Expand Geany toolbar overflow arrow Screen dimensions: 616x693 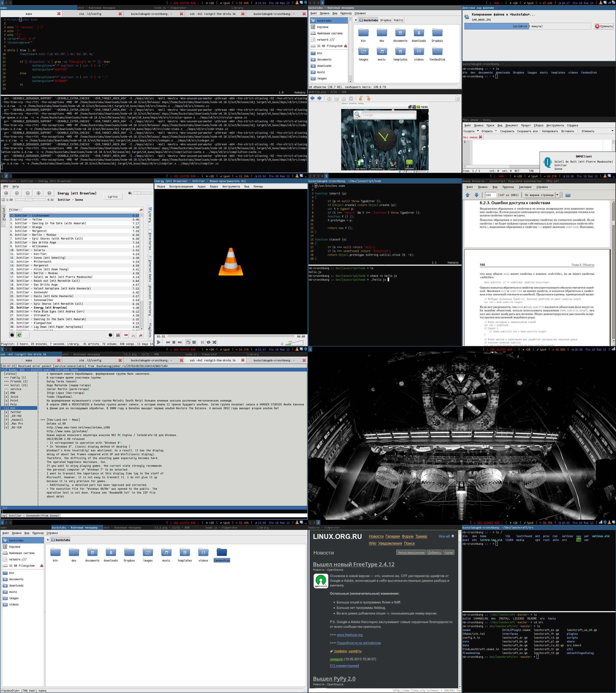[x=612, y=131]
